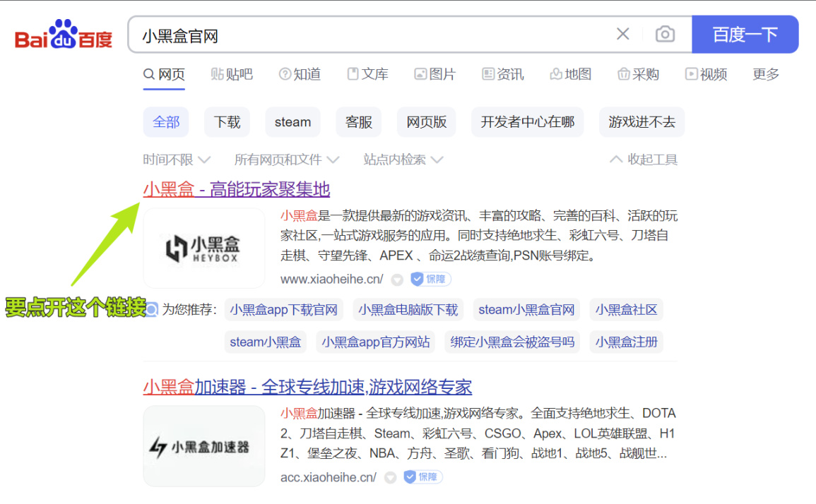The width and height of the screenshot is (816, 504).
Task: Click 保障 shield badge next to www.xiaoheihe.cn
Action: pyautogui.click(x=430, y=280)
